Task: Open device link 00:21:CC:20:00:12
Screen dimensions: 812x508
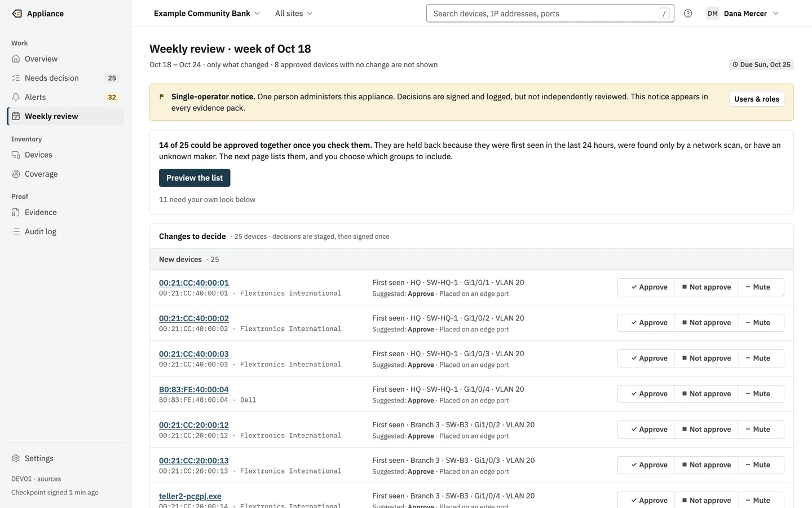Action: pyautogui.click(x=194, y=425)
